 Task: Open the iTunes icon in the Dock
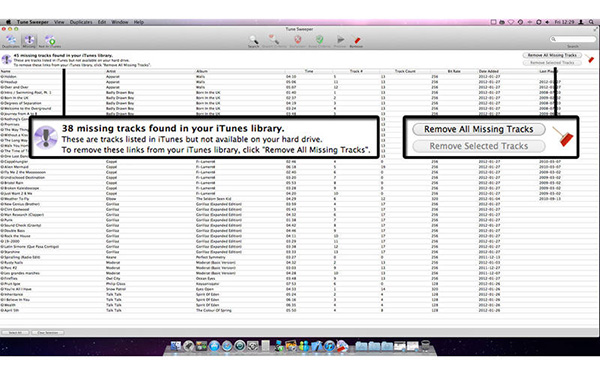329,346
